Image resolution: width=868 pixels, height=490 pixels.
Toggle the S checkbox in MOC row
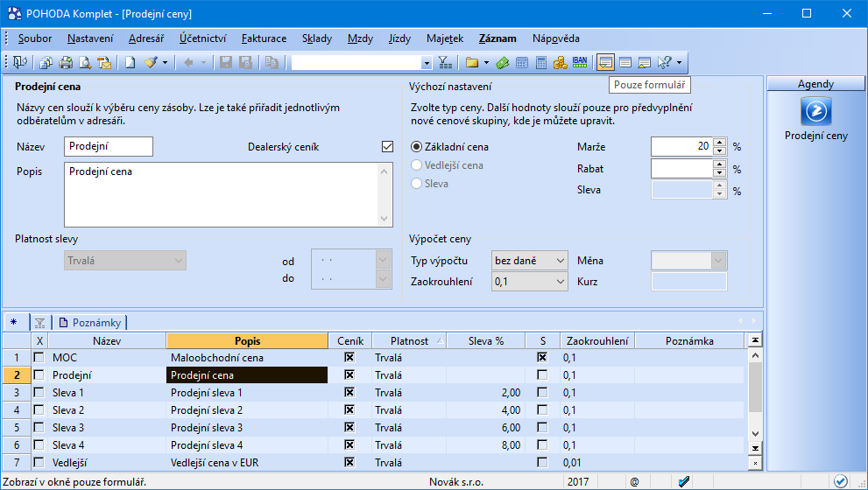(542, 358)
